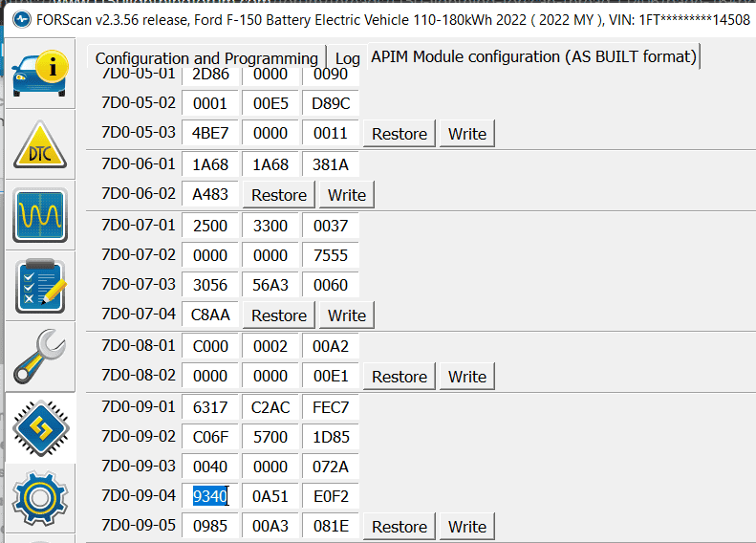This screenshot has height=543, width=756.
Task: Write block 7D0-05-03 values
Action: coord(467,134)
